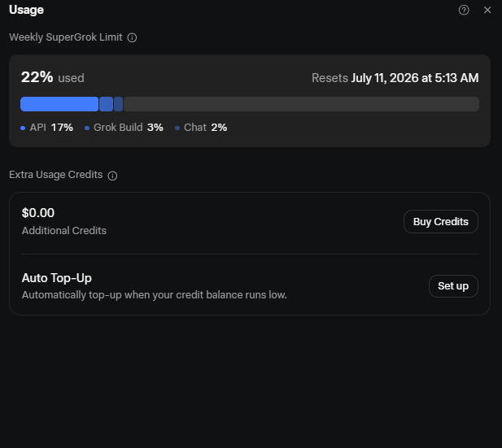Viewport: 502px width, 448px height.
Task: Click the Grok Build segment of usage bar
Action: [x=106, y=104]
